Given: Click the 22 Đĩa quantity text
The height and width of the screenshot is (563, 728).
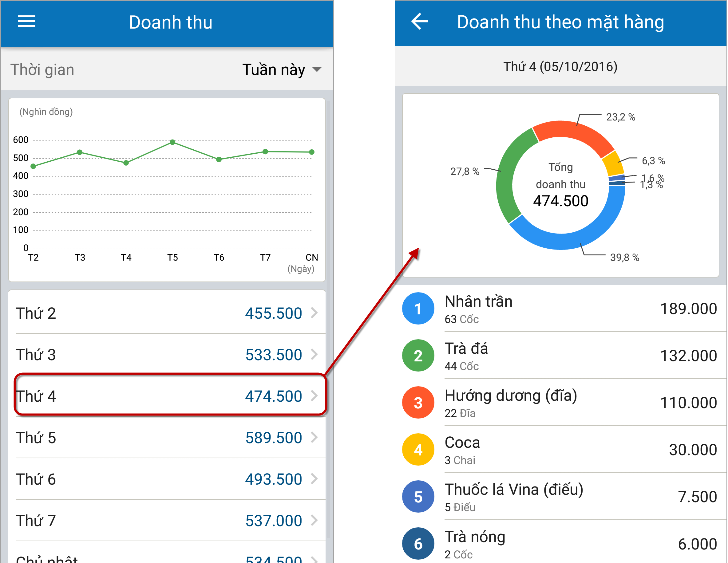Looking at the screenshot, I should (x=460, y=413).
